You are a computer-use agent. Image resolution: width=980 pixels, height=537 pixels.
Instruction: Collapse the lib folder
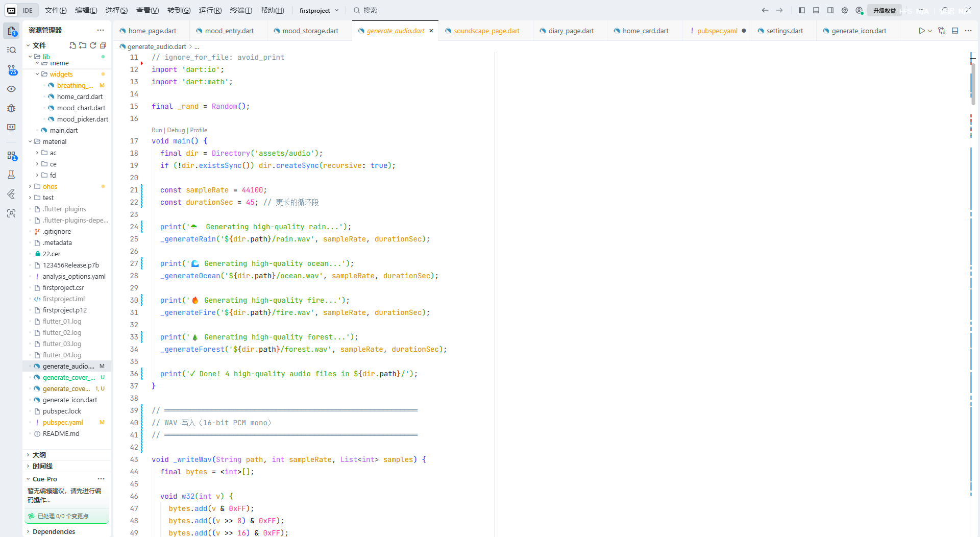pos(30,57)
